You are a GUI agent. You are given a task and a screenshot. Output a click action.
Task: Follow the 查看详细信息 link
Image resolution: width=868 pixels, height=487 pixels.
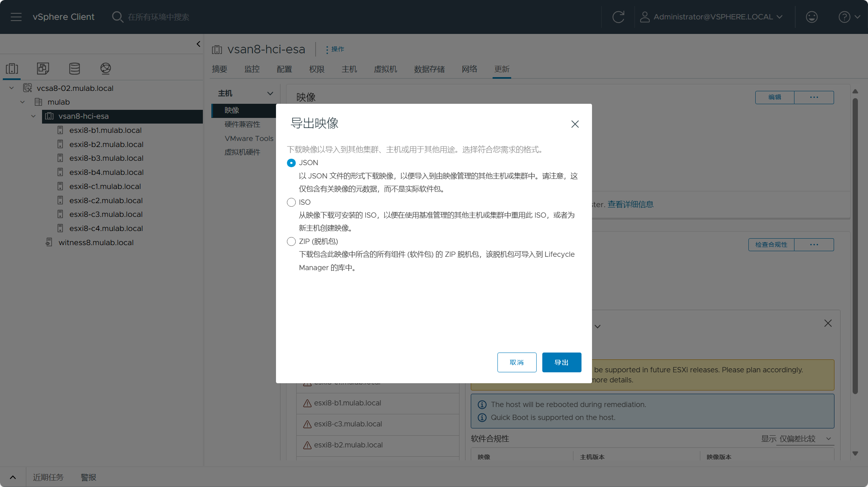click(630, 204)
